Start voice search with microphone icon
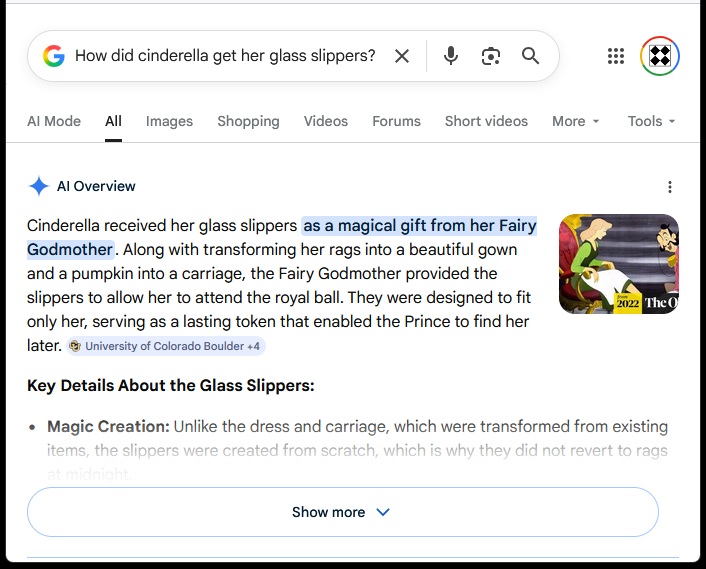The image size is (706, 569). tap(451, 56)
